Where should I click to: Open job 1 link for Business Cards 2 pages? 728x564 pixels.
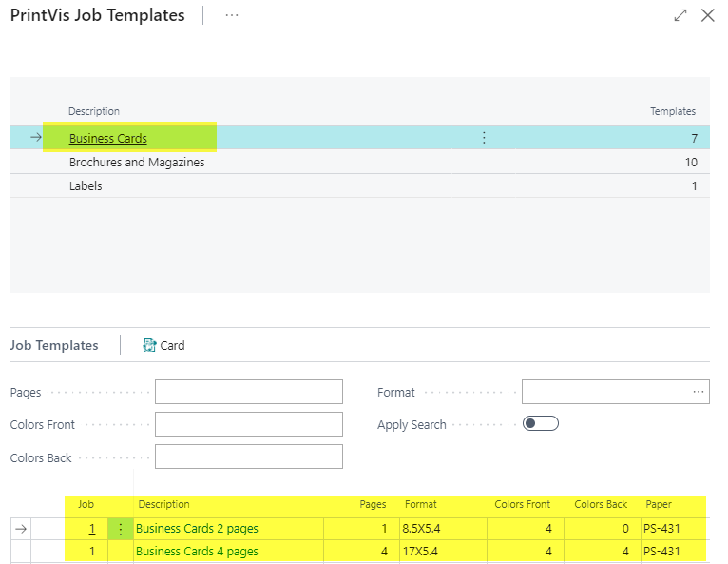coord(92,529)
